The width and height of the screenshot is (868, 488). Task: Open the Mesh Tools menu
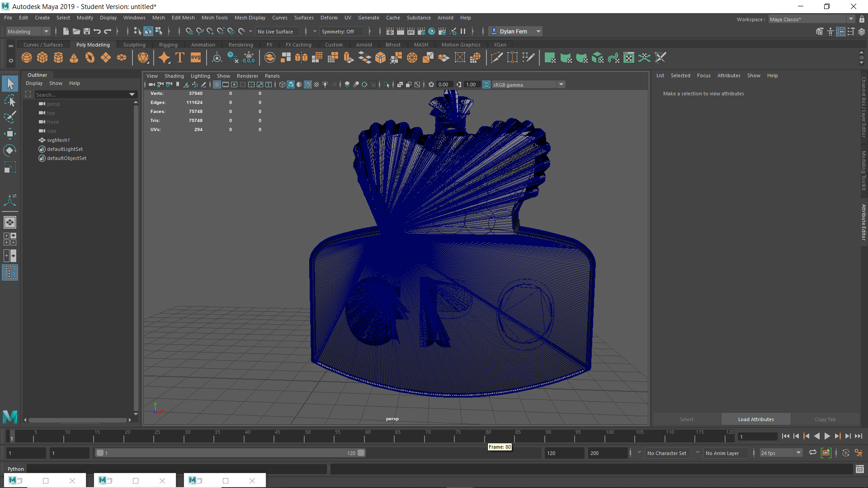214,18
